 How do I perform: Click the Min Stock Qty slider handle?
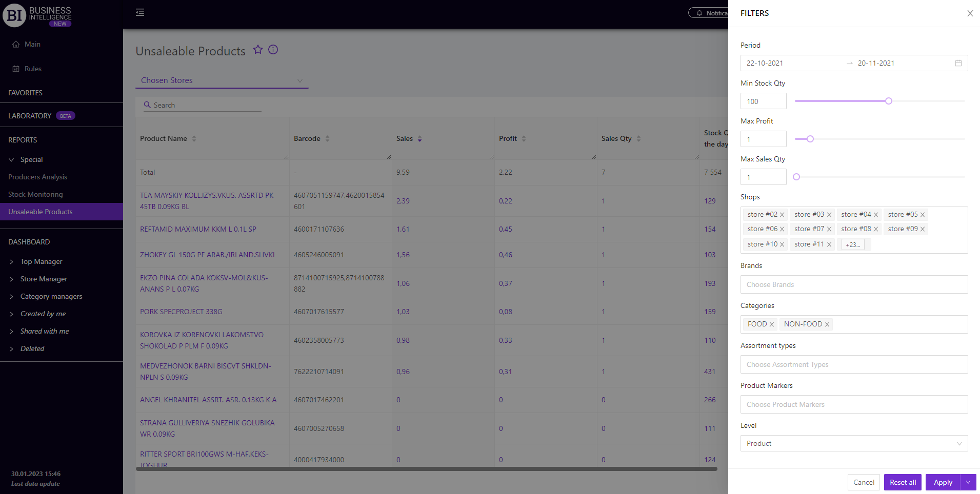pos(889,101)
